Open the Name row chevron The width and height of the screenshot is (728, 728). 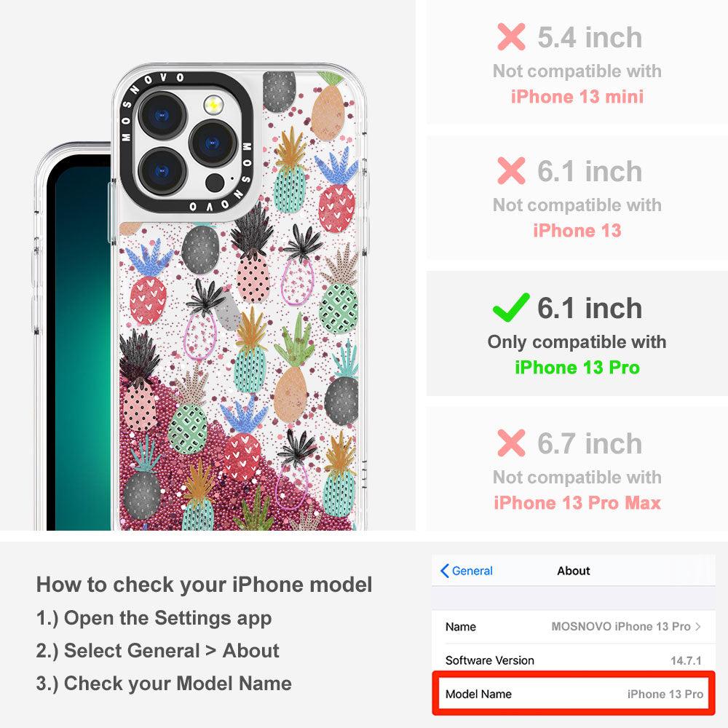click(698, 626)
